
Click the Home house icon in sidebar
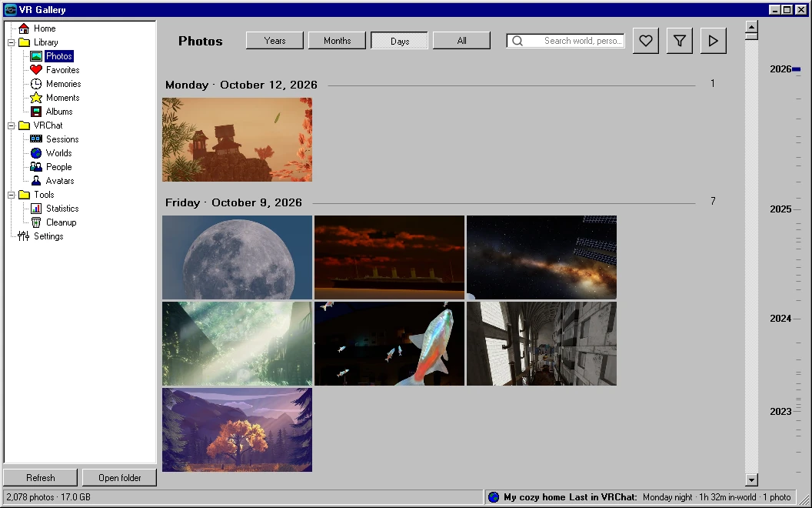(24, 28)
